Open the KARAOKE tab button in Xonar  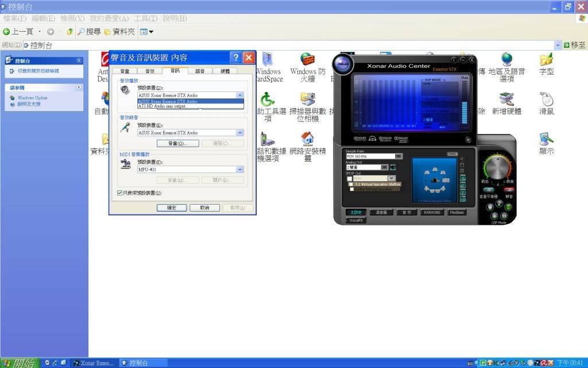(432, 213)
